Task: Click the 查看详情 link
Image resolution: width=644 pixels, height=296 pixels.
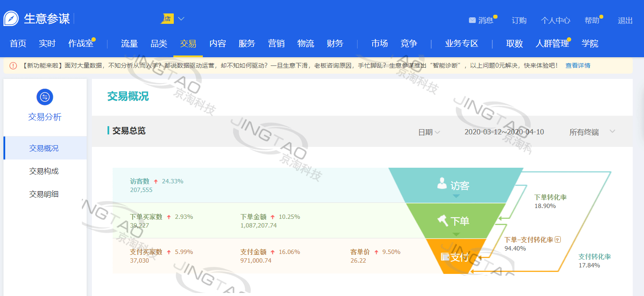Action: point(577,66)
